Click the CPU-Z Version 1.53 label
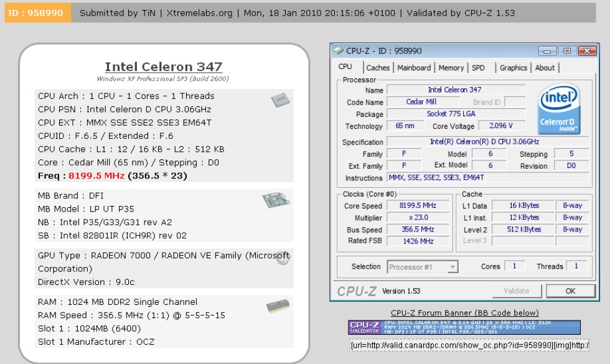Viewport: 610px width, 364px height. 401,291
